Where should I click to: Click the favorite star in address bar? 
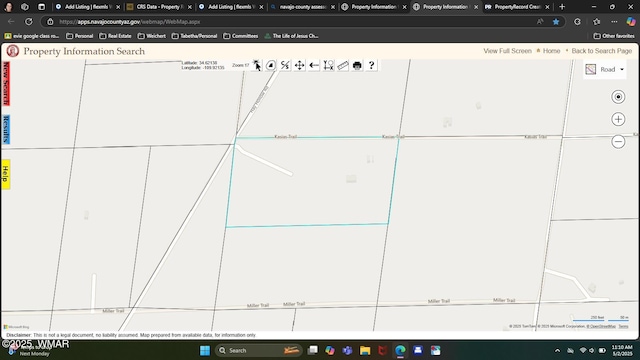(x=556, y=22)
